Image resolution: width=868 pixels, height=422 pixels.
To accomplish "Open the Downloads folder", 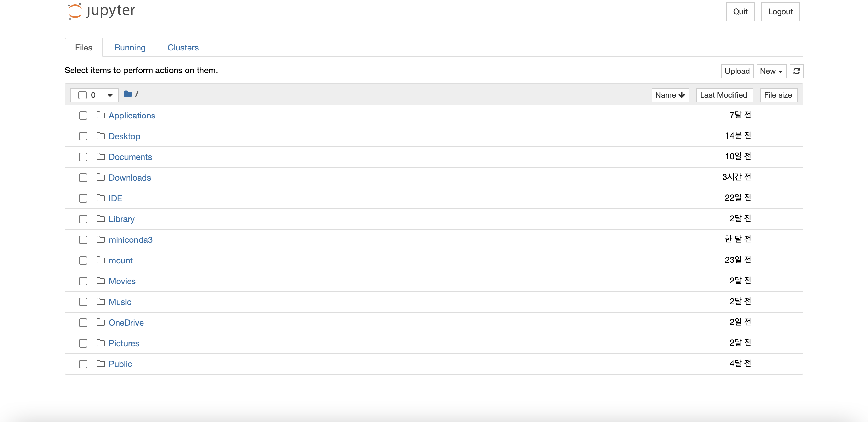I will point(130,177).
